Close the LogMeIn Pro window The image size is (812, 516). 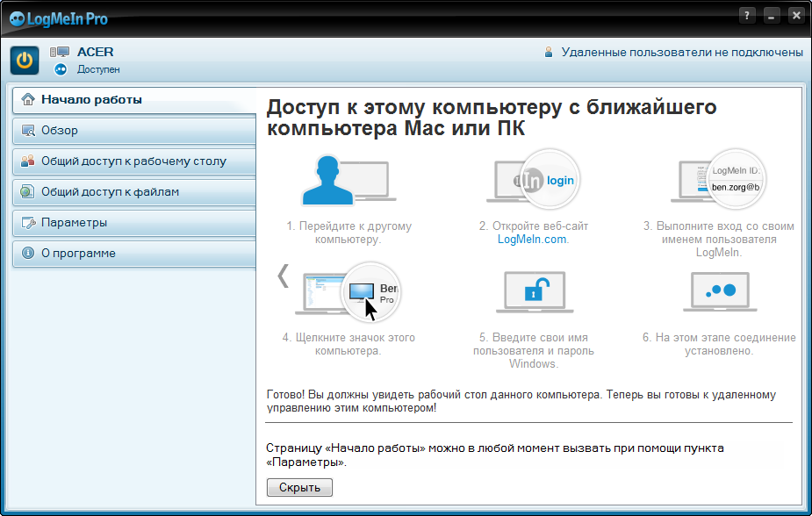pyautogui.click(x=796, y=16)
